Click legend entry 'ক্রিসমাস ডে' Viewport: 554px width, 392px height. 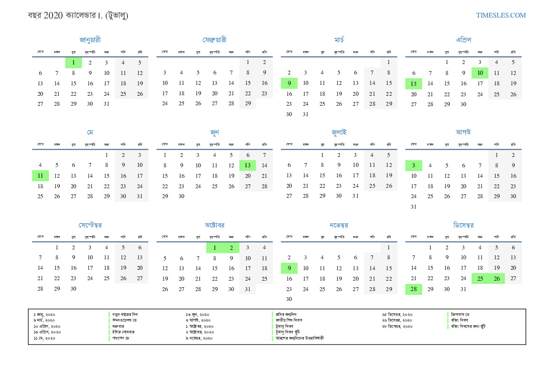[460, 314]
